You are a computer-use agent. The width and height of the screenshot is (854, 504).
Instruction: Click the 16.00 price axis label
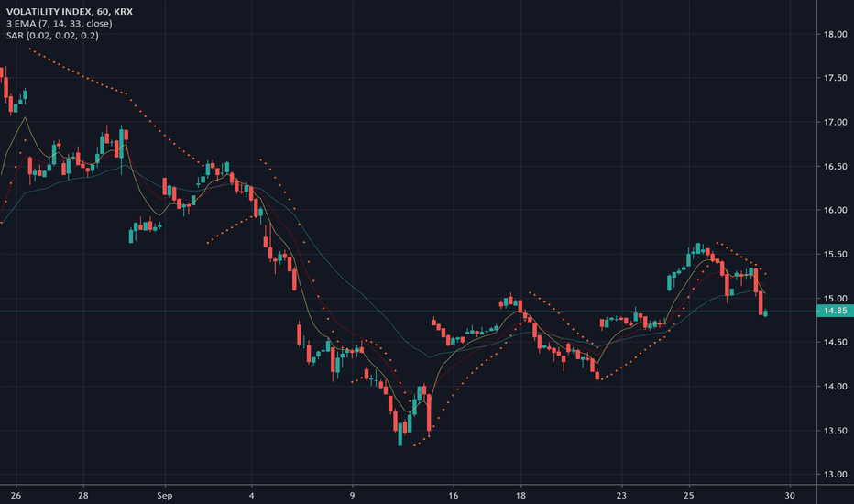click(835, 210)
